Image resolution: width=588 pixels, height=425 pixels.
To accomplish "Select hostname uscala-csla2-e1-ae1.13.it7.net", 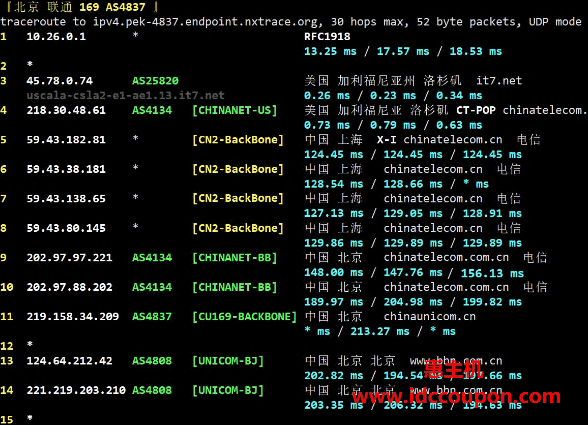I will point(125,95).
